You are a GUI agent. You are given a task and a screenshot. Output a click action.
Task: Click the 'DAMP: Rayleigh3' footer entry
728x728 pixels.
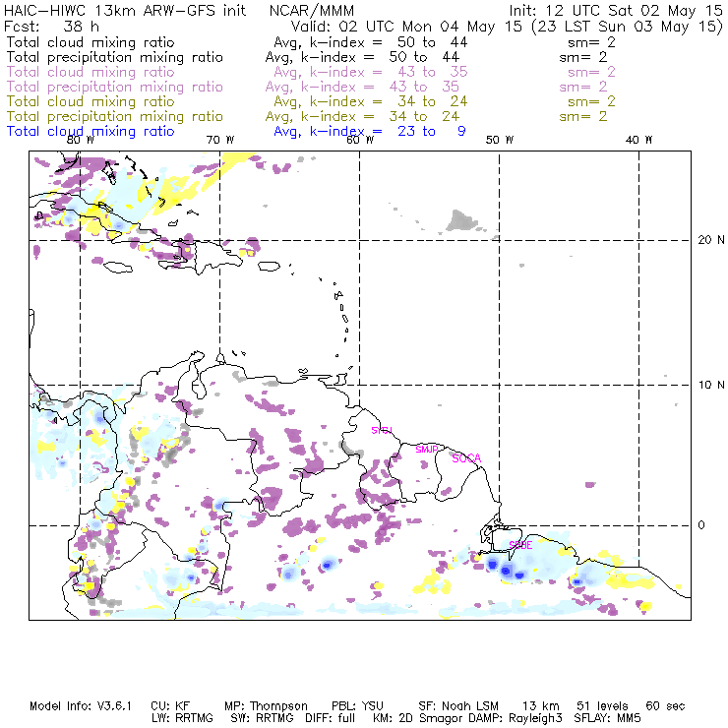(x=516, y=718)
